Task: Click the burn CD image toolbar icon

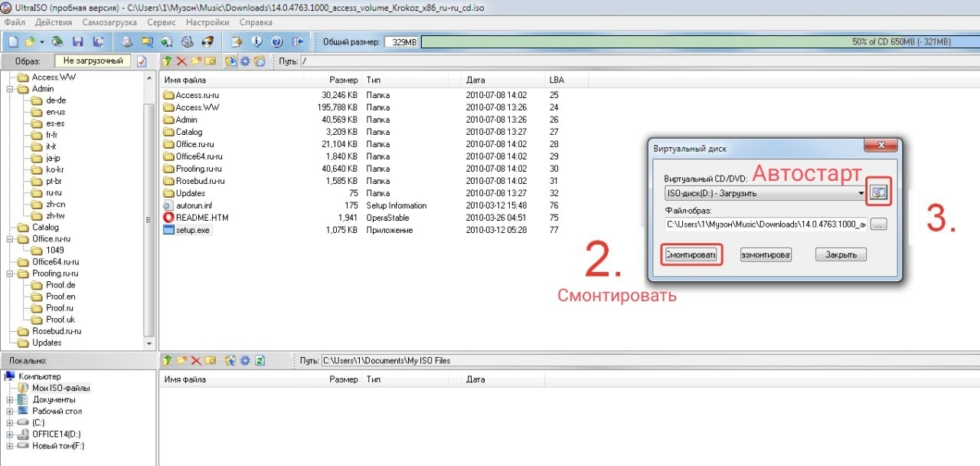Action: [x=206, y=41]
